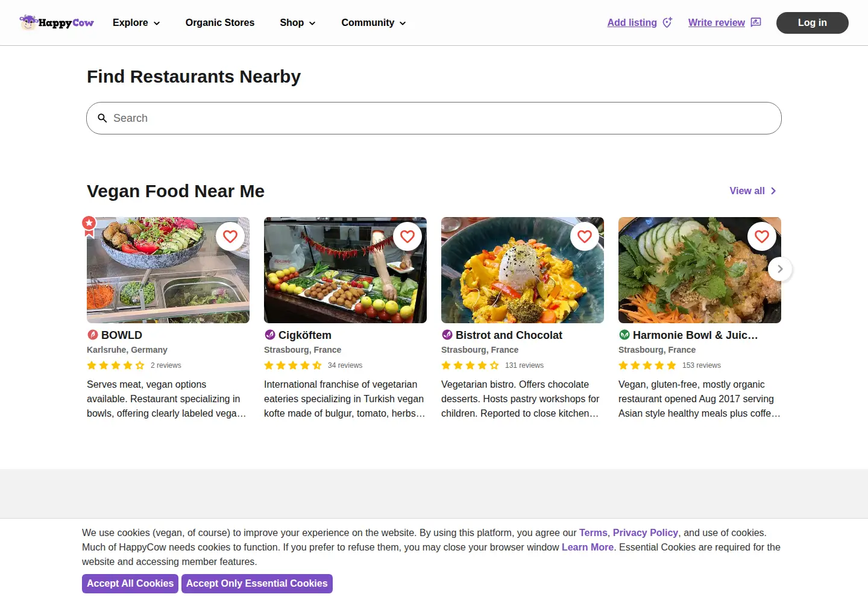Click the Log in button
Image resolution: width=868 pixels, height=603 pixels.
(813, 23)
